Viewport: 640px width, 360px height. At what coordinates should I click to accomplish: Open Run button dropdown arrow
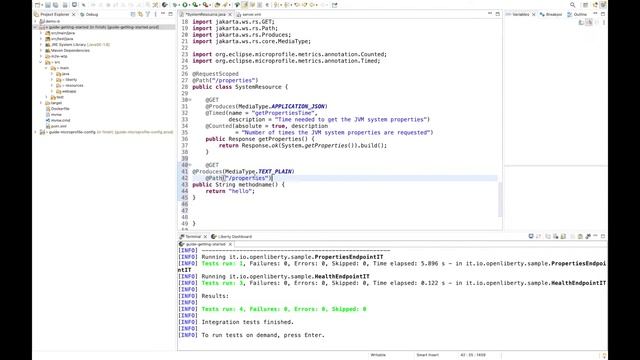click(x=189, y=5)
